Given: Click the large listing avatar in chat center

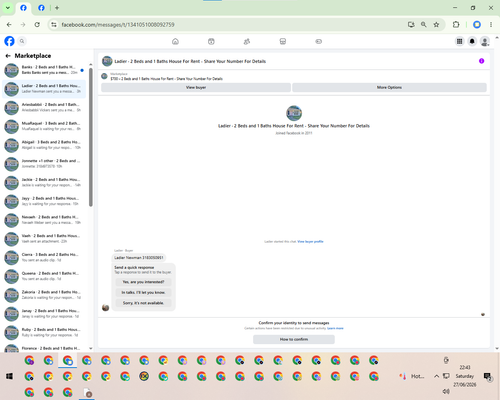Looking at the screenshot, I should click(x=294, y=113).
